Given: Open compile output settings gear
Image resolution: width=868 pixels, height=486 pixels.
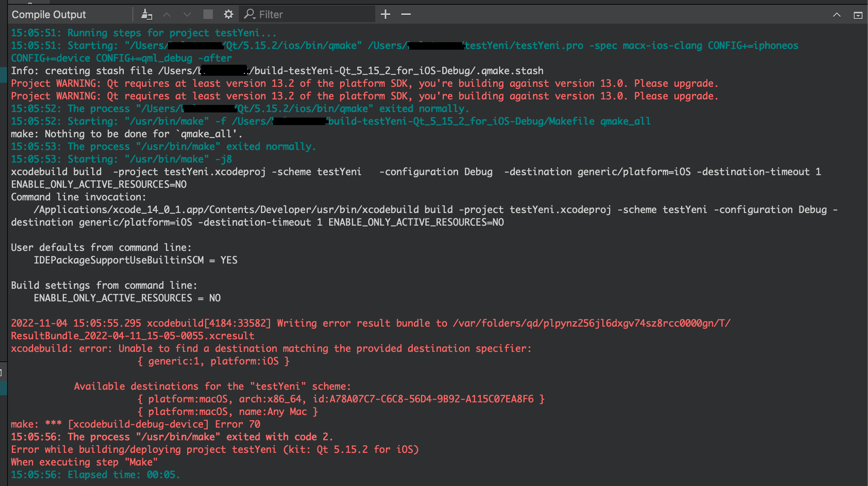Looking at the screenshot, I should click(228, 15).
